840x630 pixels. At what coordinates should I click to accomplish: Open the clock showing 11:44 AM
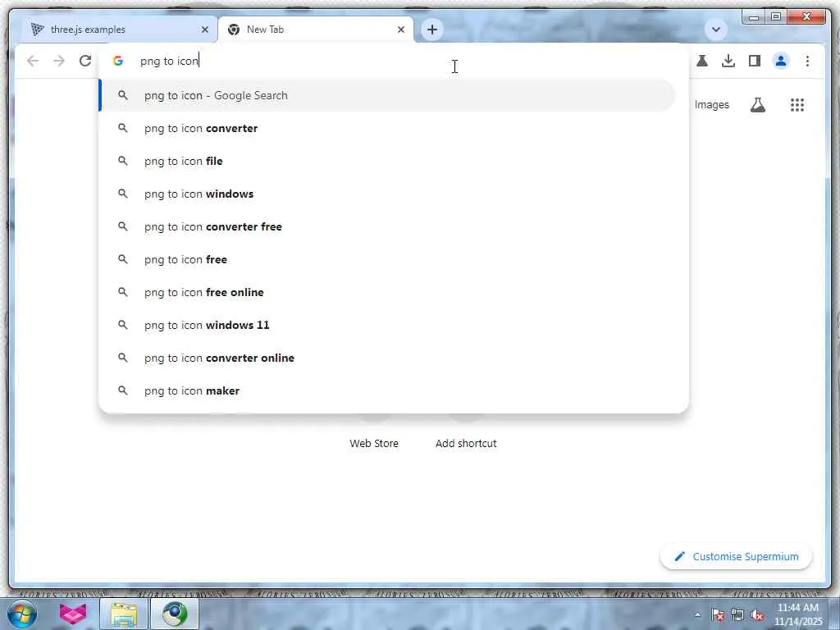(x=797, y=614)
